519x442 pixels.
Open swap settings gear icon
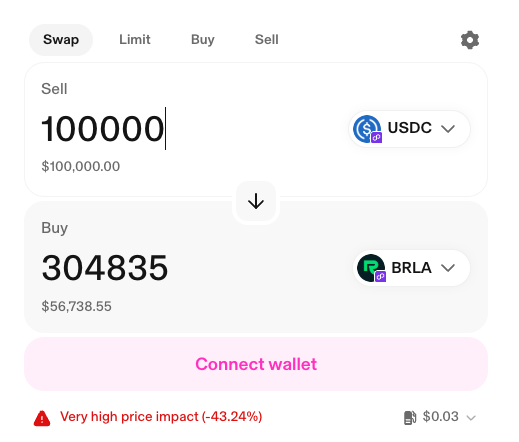(470, 40)
